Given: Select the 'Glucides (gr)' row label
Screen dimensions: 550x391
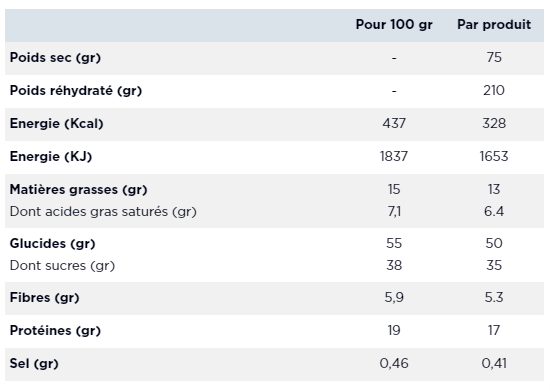Looking at the screenshot, I should [53, 244].
